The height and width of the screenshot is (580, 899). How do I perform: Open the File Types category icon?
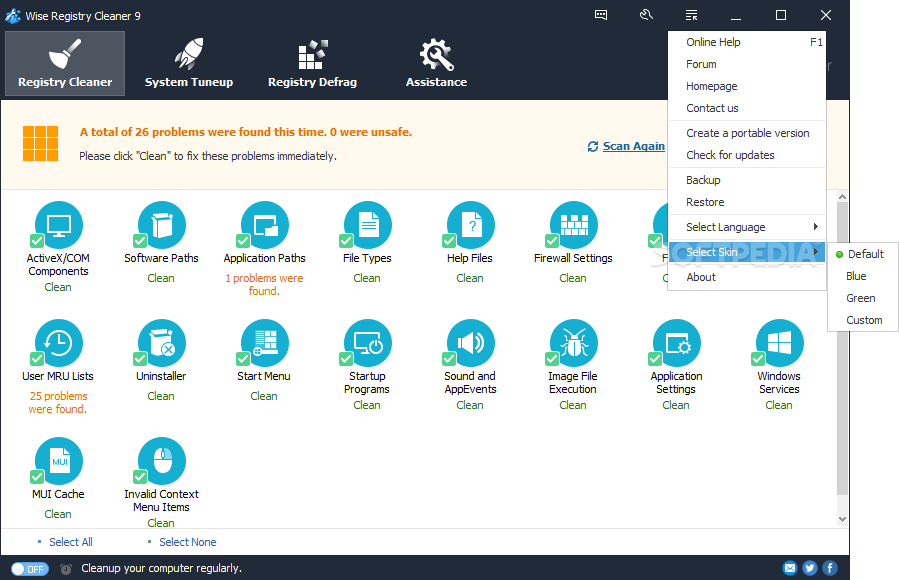(368, 225)
